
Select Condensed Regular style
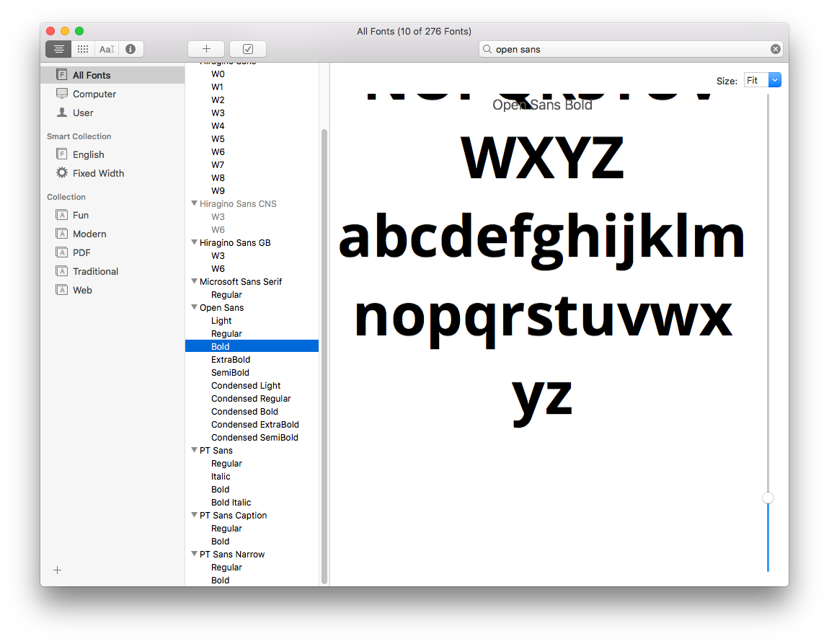(252, 399)
